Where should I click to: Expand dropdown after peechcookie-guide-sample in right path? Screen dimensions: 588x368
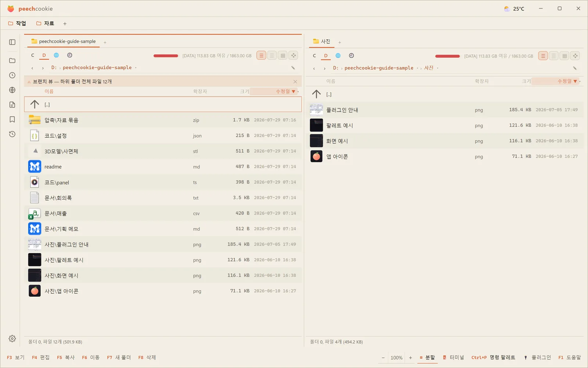tap(417, 68)
